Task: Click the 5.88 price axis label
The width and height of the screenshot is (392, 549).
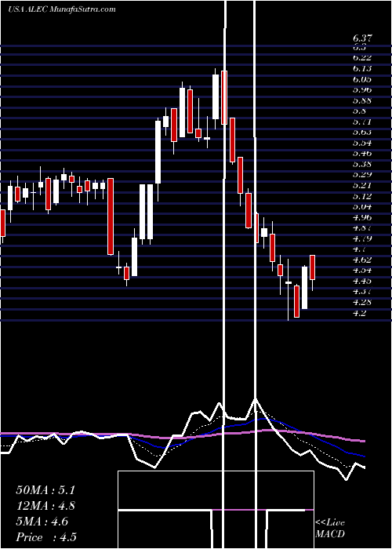Action: [x=362, y=100]
